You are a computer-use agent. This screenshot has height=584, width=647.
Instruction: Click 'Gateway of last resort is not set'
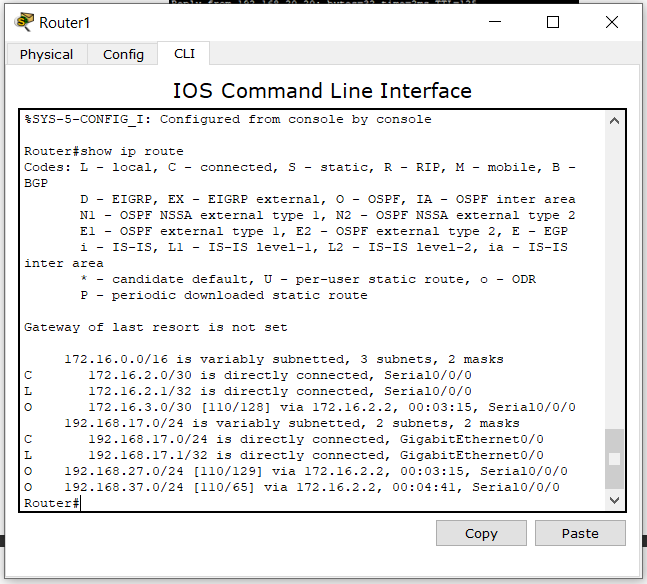156,327
